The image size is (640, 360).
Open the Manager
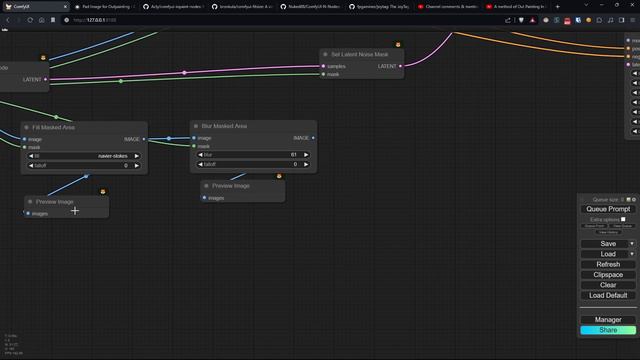coord(608,320)
